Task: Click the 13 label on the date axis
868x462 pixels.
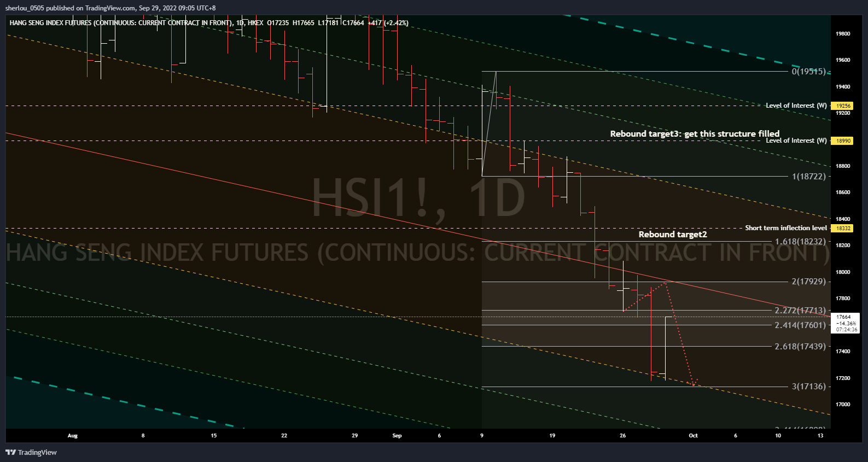Action: (x=820, y=436)
